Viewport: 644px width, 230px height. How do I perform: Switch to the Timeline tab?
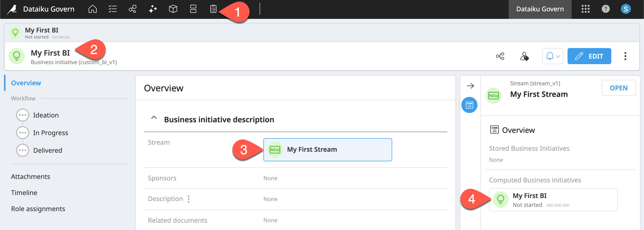point(24,193)
